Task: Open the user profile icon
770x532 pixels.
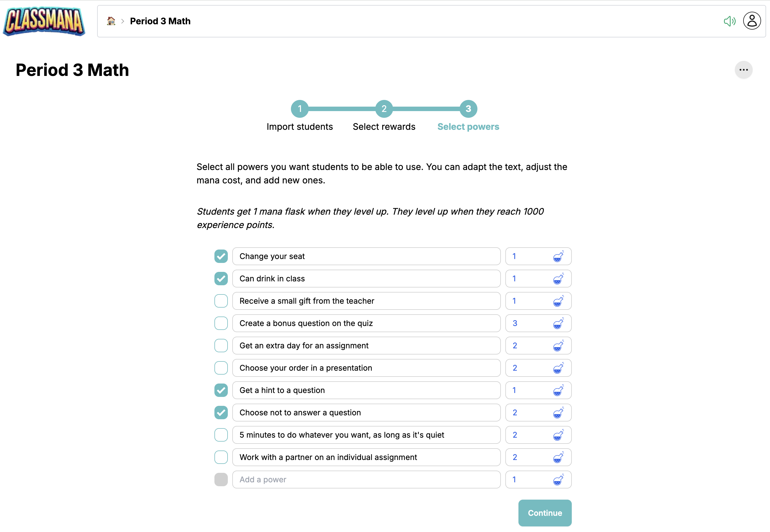Action: [x=752, y=21]
